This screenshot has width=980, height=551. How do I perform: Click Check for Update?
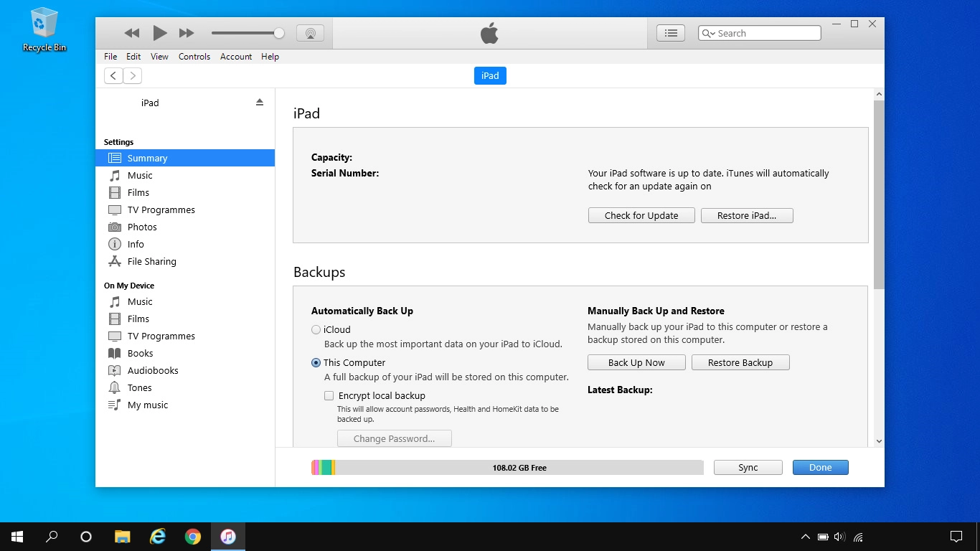click(641, 215)
